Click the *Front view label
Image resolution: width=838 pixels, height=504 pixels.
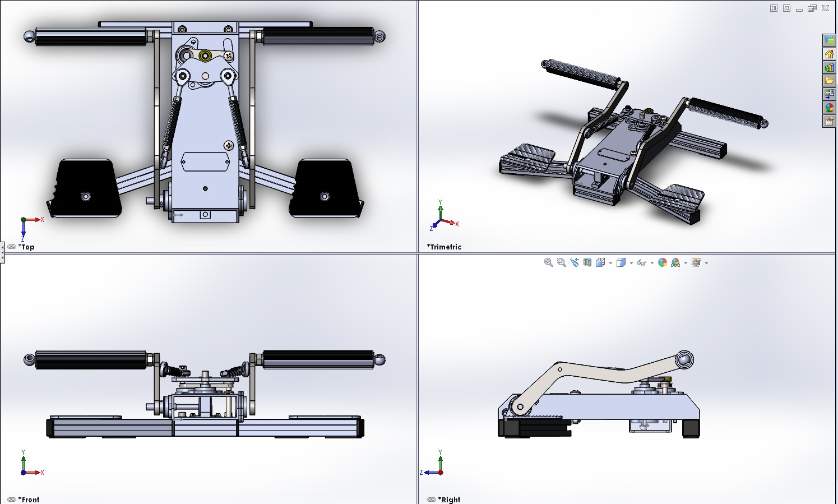tap(29, 500)
